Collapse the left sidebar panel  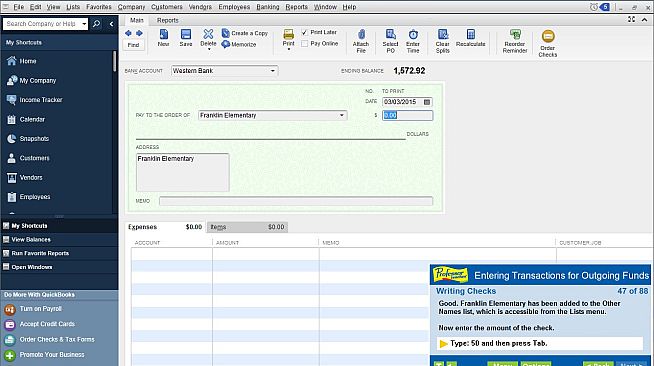pyautogui.click(x=111, y=24)
